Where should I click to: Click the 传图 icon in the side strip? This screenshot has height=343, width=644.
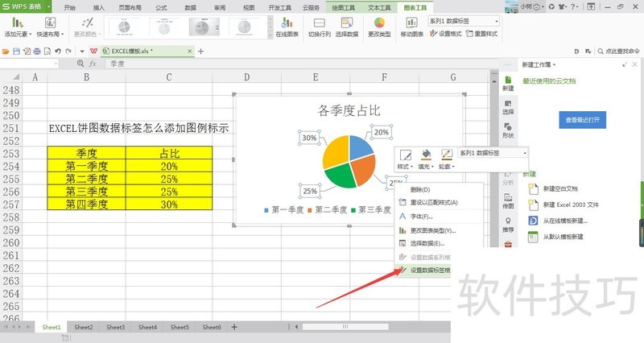(x=508, y=201)
